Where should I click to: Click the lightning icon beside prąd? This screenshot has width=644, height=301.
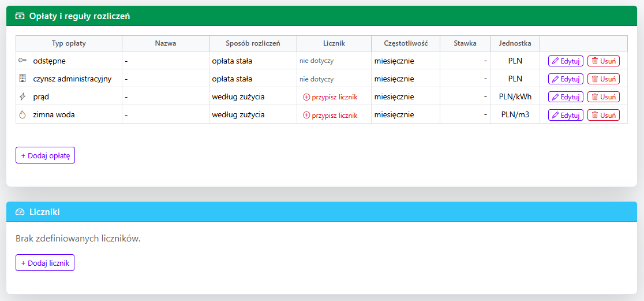(22, 97)
